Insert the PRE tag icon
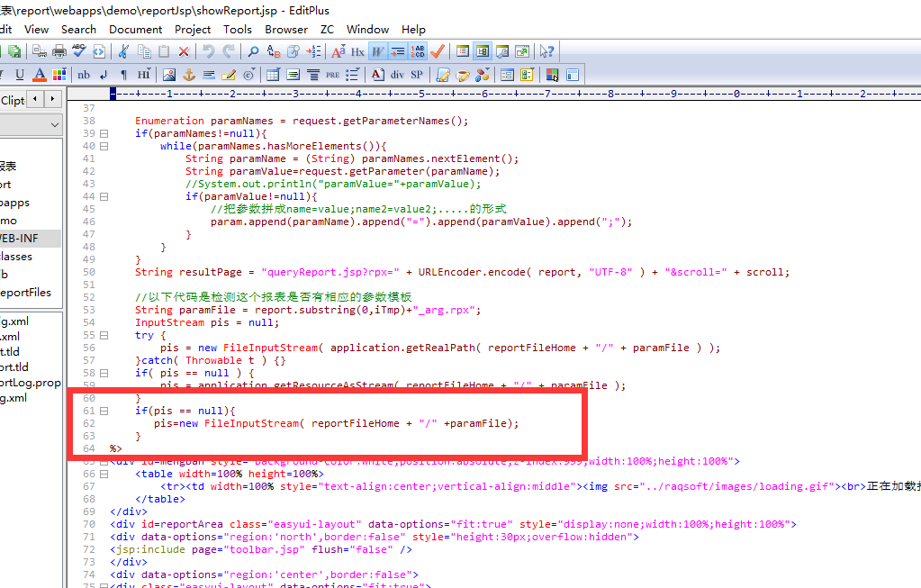The height and width of the screenshot is (588, 921). point(332,75)
